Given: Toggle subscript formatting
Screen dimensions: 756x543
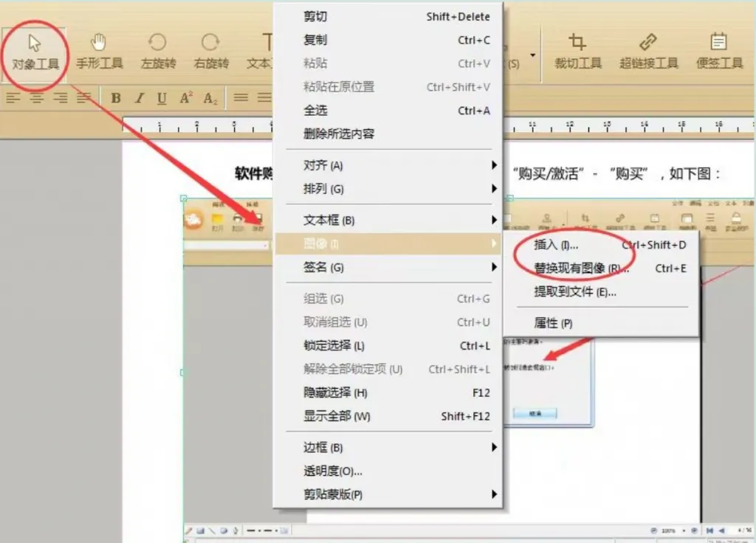Looking at the screenshot, I should pos(210,98).
